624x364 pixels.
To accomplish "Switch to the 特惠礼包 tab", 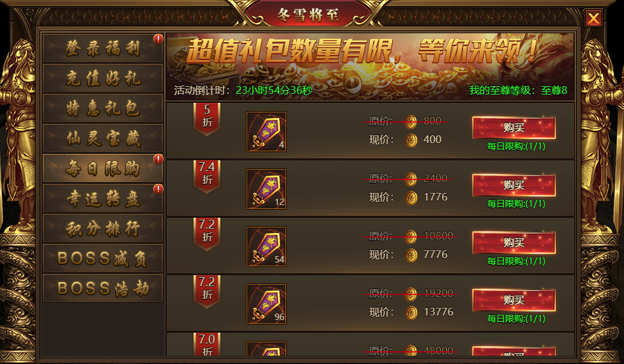I will 103,108.
